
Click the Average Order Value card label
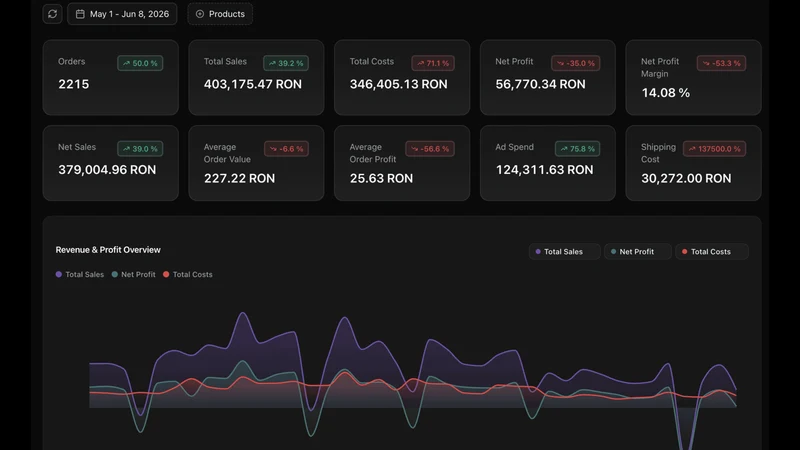click(x=227, y=153)
